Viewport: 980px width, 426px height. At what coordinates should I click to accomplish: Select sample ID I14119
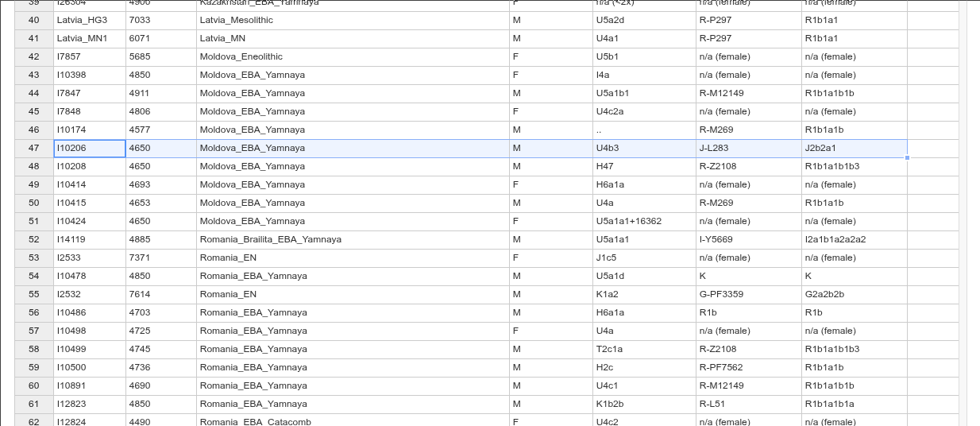click(x=90, y=239)
